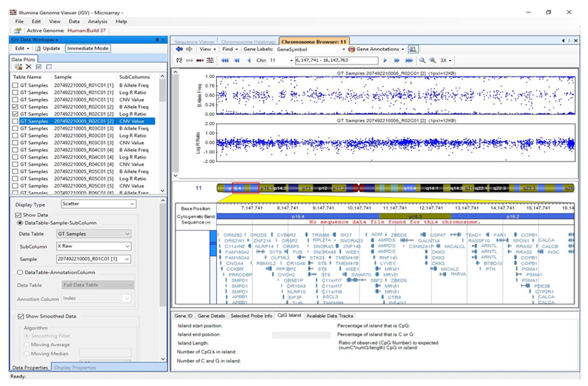Image resolution: width=588 pixels, height=386 pixels.
Task: Open the File menu
Action: coord(19,22)
